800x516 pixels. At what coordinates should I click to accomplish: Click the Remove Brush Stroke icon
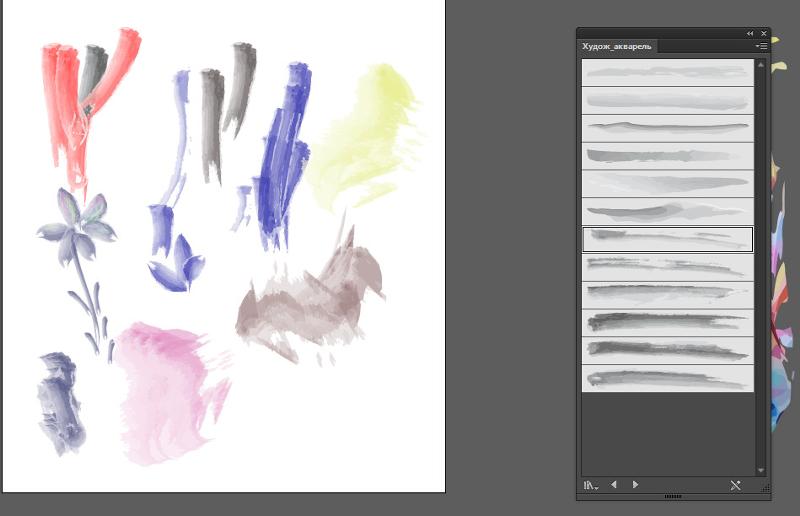(735, 485)
